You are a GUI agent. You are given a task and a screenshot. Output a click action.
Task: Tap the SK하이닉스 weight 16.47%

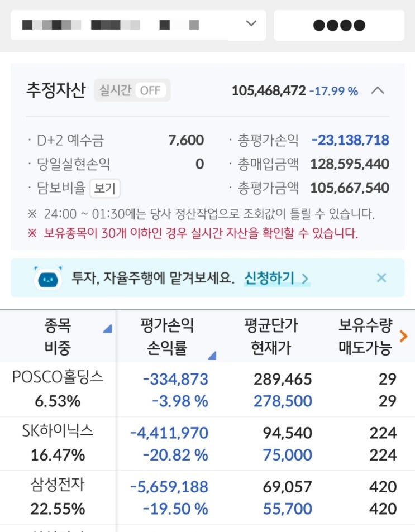[x=58, y=455]
